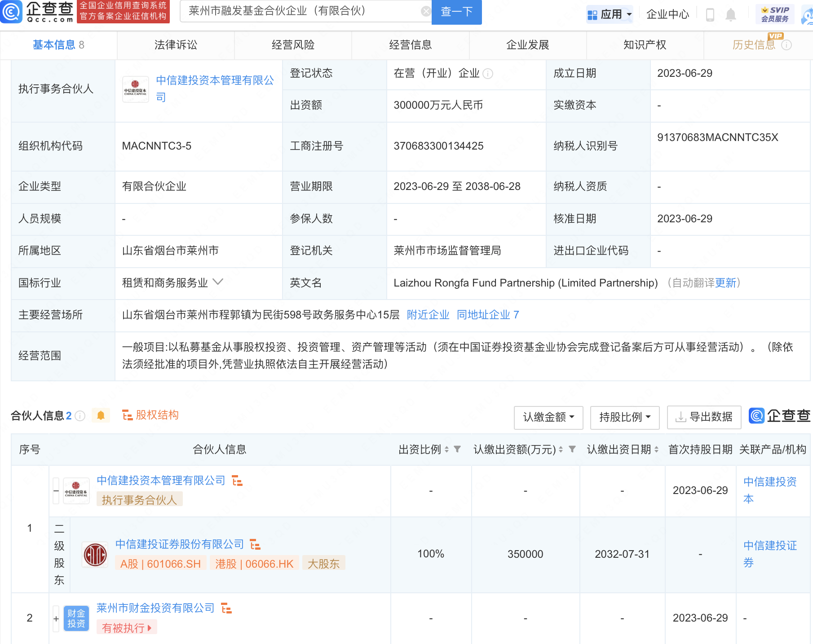
Task: Click info icon beside 合伙人信息 heading
Action: coord(80,416)
